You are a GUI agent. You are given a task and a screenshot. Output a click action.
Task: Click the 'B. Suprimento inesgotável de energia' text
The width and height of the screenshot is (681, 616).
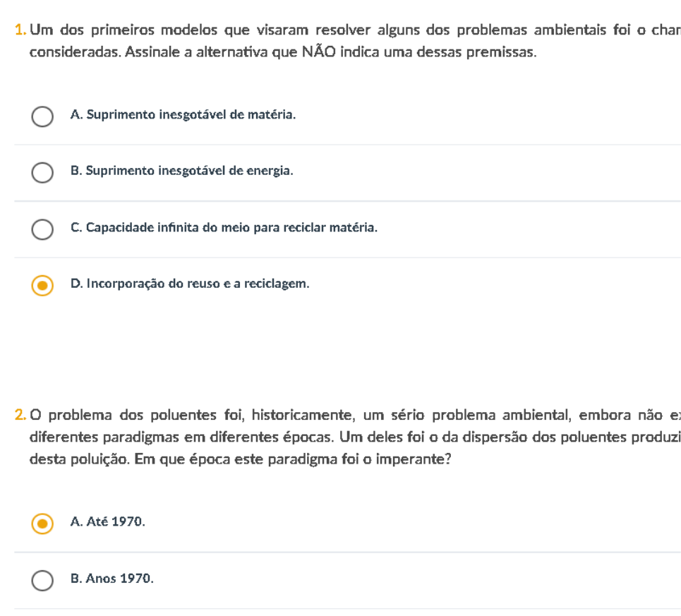[181, 172]
